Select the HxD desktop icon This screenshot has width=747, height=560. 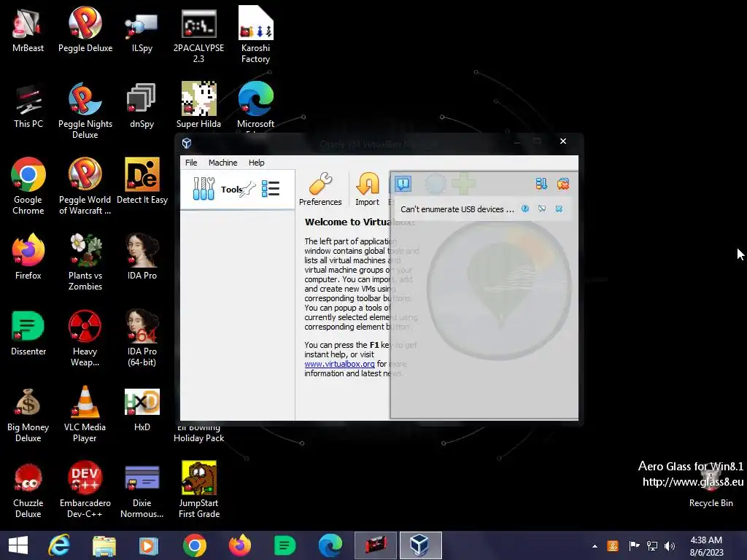click(x=142, y=410)
